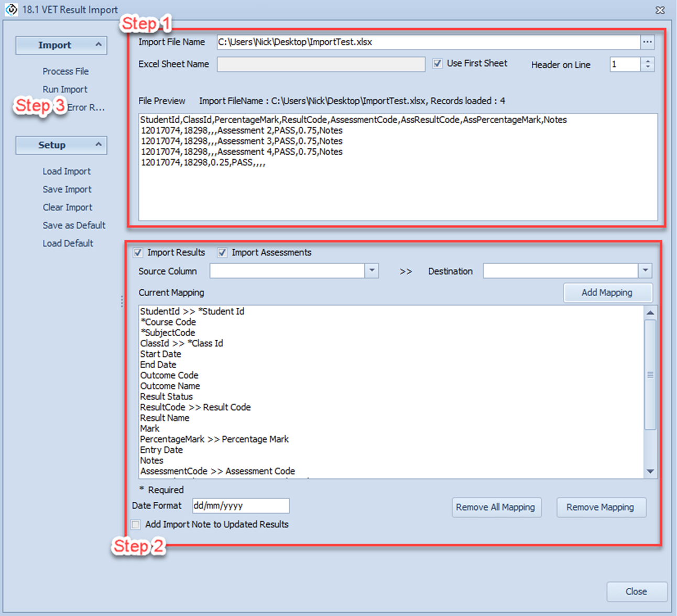Click the app icon in the title bar
677x616 pixels.
(11, 9)
